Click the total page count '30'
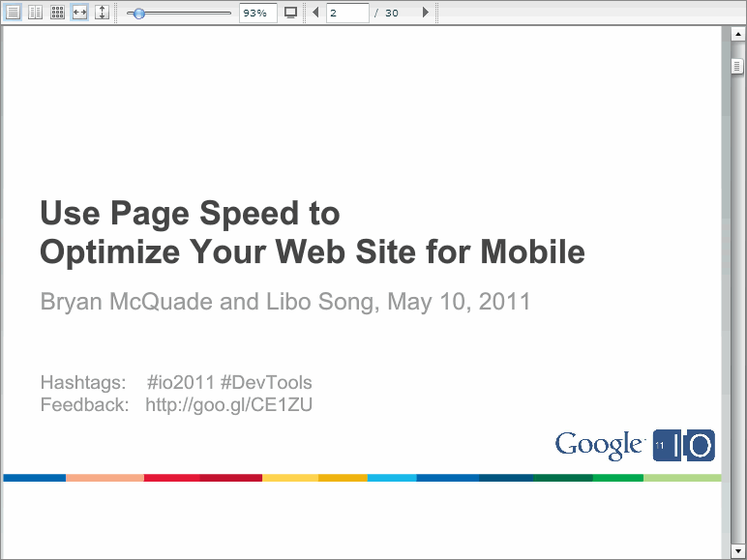The height and width of the screenshot is (560, 747). 392,14
